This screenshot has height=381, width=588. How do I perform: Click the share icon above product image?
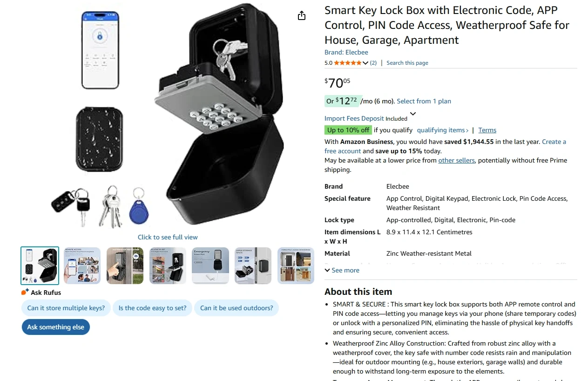coord(302,16)
